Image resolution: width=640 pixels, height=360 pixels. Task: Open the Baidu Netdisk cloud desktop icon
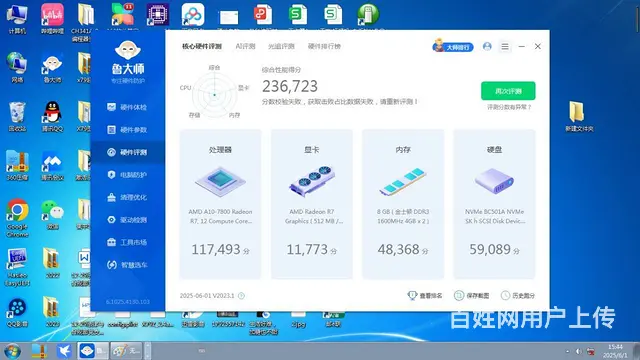pyautogui.click(x=193, y=15)
